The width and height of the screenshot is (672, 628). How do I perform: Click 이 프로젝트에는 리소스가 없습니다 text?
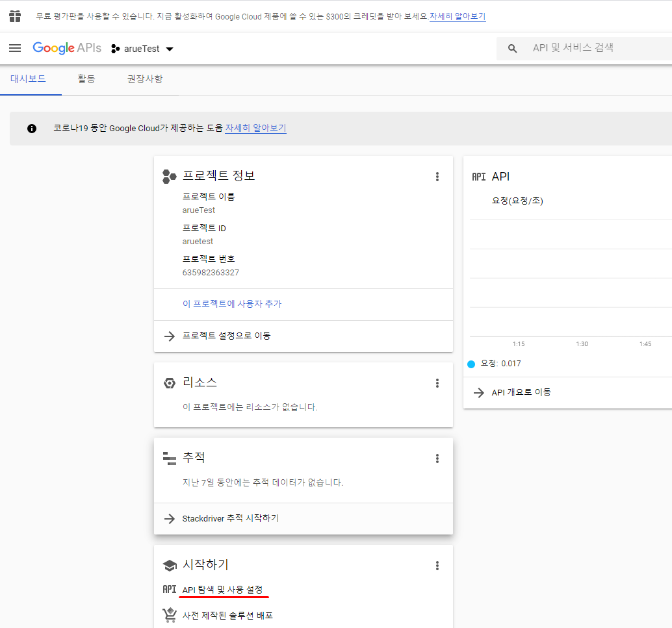(x=250, y=407)
